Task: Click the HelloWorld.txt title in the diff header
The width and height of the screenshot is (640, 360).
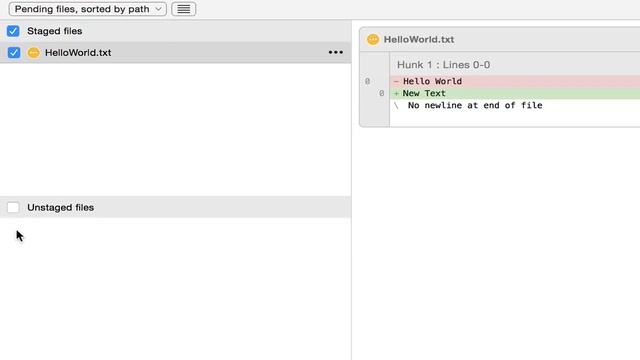Action: pyautogui.click(x=419, y=40)
